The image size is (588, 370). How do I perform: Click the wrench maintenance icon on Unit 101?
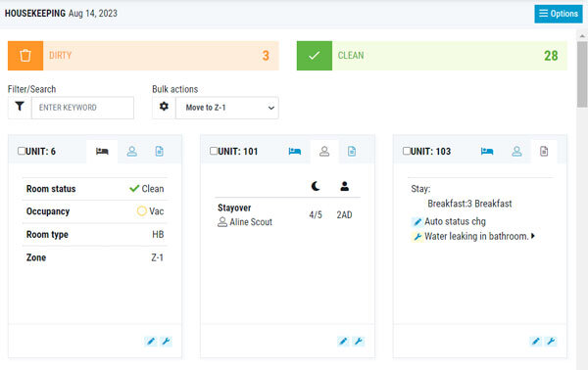(358, 342)
